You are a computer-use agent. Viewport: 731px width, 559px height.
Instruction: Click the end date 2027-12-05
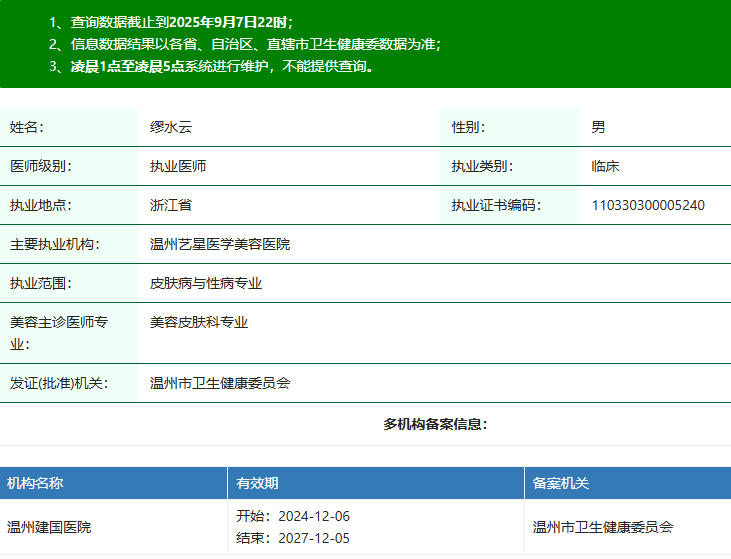pyautogui.click(x=314, y=538)
